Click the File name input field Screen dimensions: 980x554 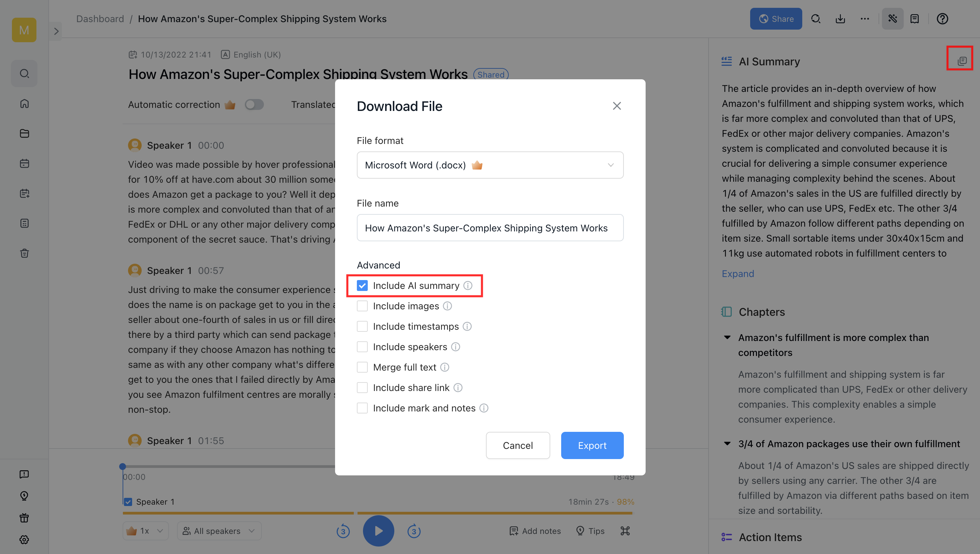pyautogui.click(x=490, y=228)
